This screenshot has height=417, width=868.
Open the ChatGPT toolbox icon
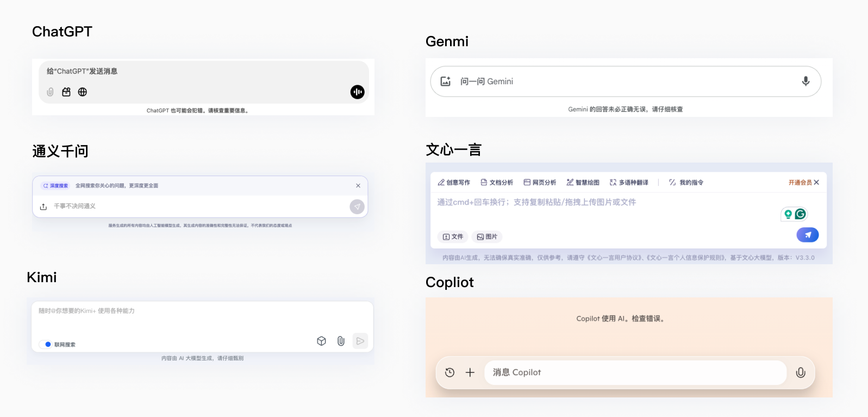click(66, 92)
